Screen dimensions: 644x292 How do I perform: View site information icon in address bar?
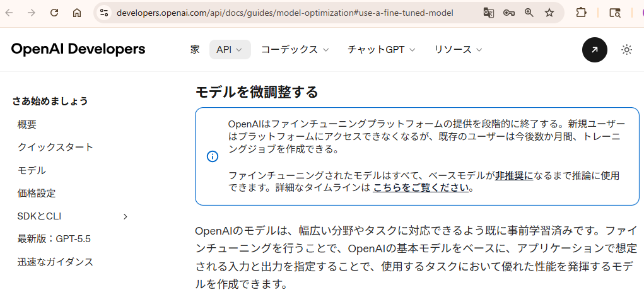click(104, 13)
